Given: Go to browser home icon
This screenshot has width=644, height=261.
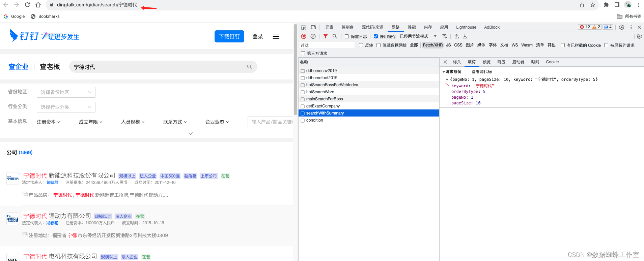Looking at the screenshot, I should [x=38, y=5].
